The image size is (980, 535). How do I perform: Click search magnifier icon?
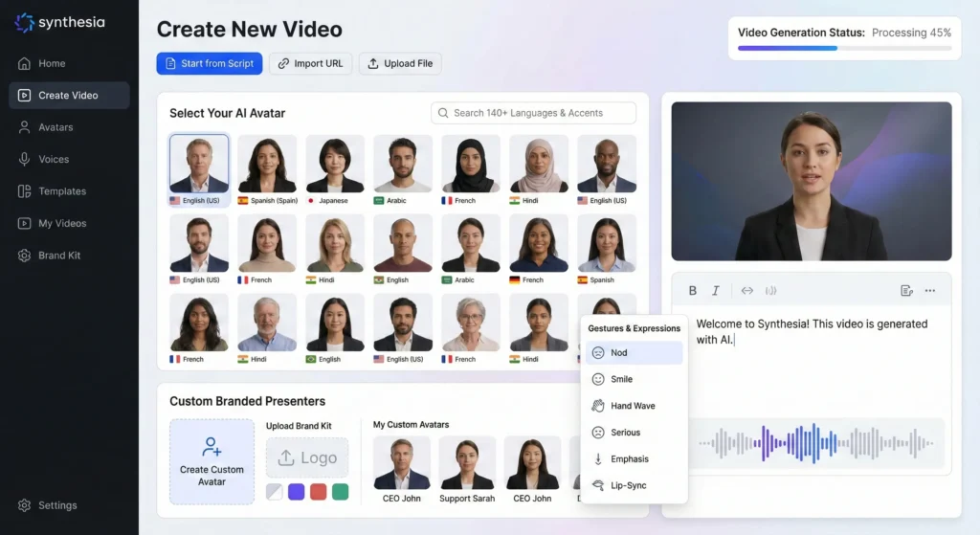pyautogui.click(x=443, y=113)
